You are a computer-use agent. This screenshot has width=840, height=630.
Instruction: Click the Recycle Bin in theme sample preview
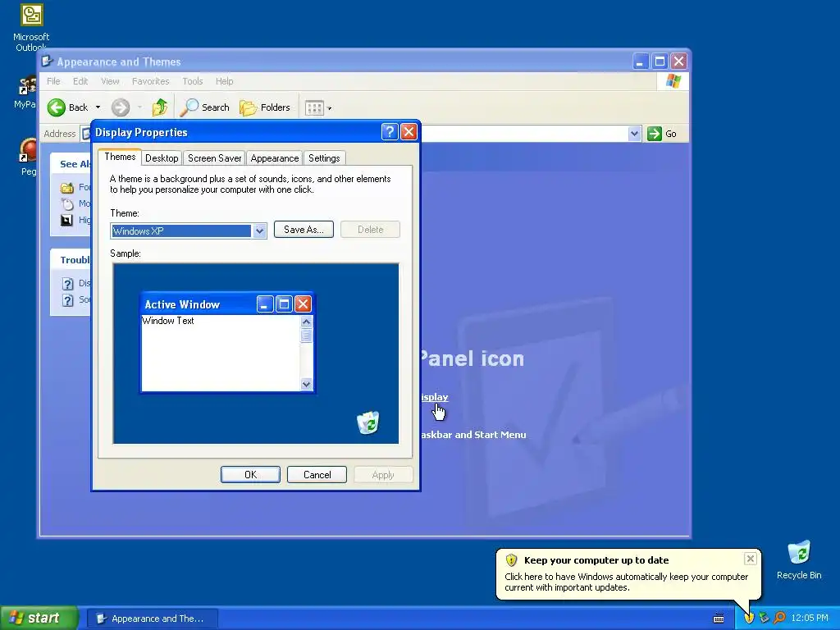click(368, 422)
